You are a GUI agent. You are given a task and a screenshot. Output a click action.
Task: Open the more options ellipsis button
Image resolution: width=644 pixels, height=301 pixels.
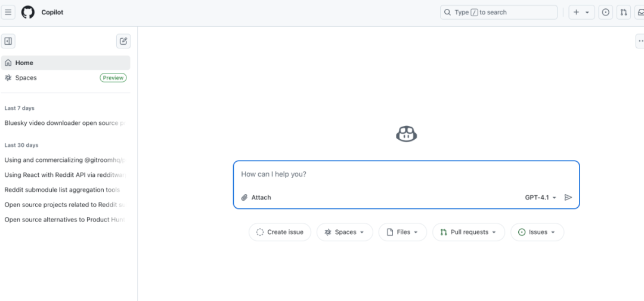[x=640, y=41]
